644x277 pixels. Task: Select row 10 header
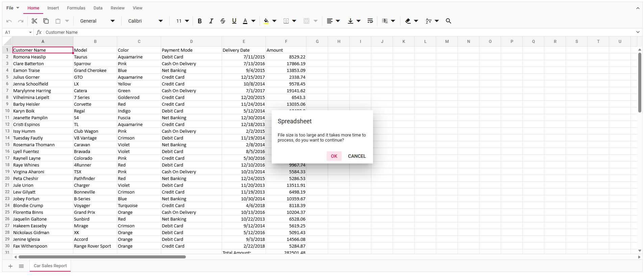coord(7,111)
